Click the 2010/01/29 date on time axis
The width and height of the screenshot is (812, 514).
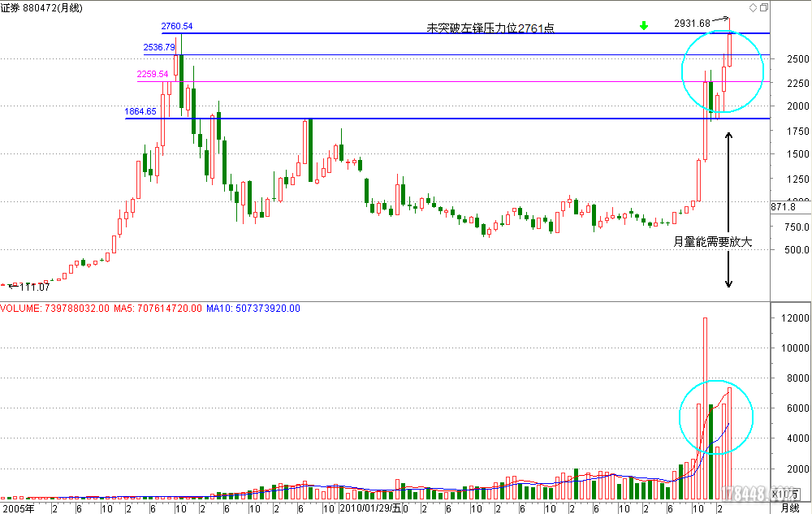366,508
